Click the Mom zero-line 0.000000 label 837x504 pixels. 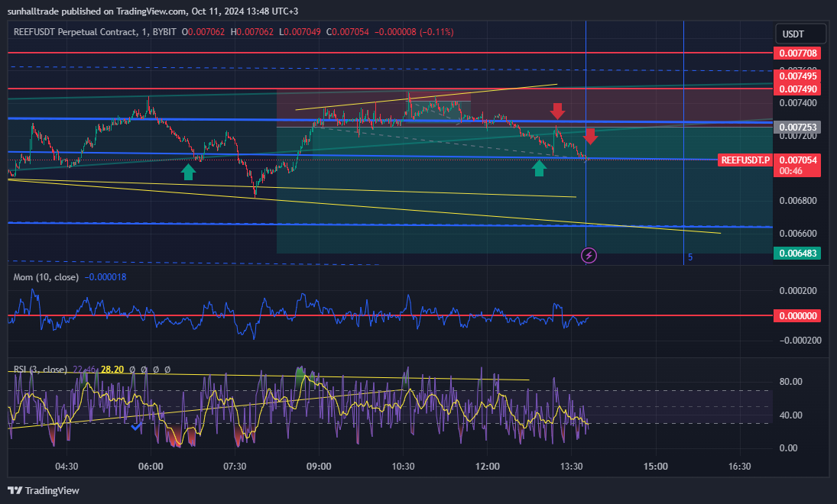[x=797, y=315]
